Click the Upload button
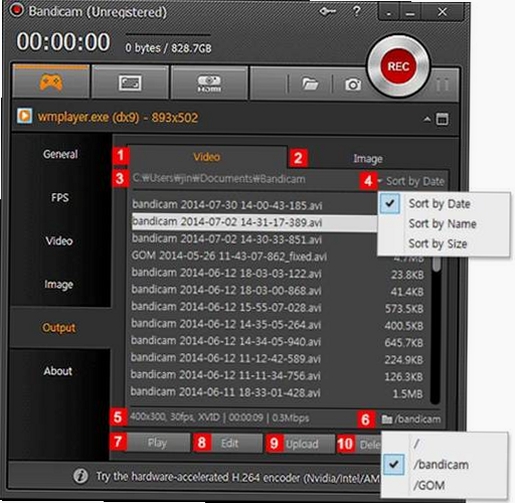Viewport: 515px width, 503px height. click(x=302, y=444)
